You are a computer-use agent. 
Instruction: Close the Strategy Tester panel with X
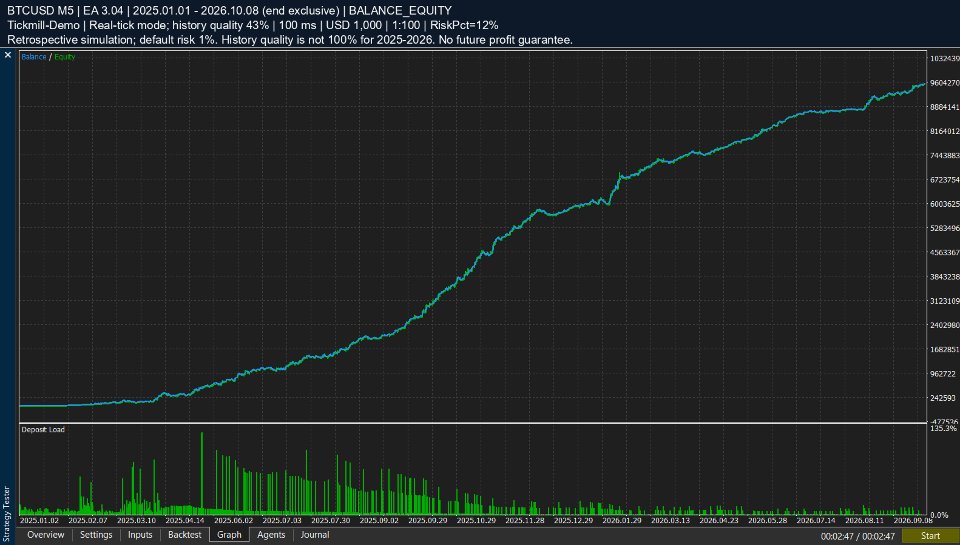pos(8,55)
